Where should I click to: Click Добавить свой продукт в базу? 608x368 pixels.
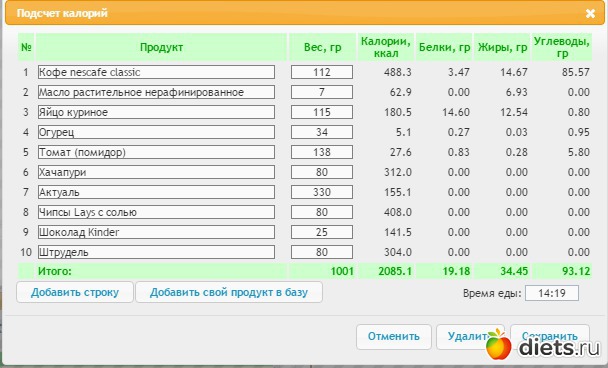coord(229,292)
